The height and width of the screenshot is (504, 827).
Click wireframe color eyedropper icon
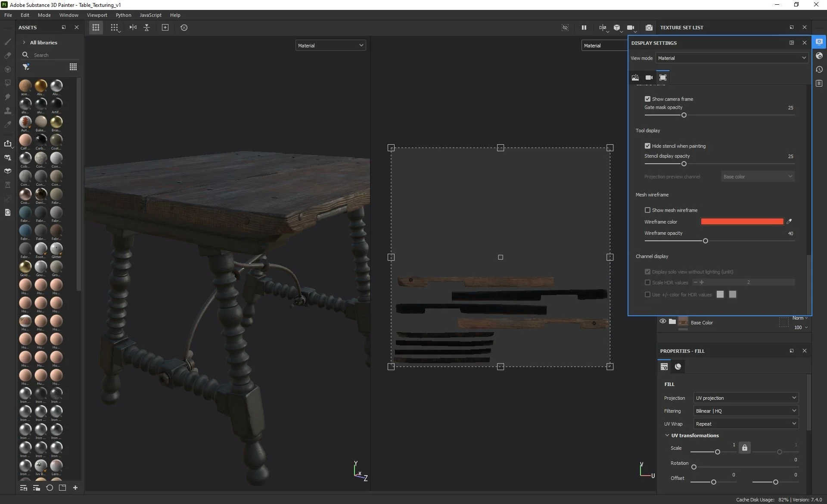point(789,221)
